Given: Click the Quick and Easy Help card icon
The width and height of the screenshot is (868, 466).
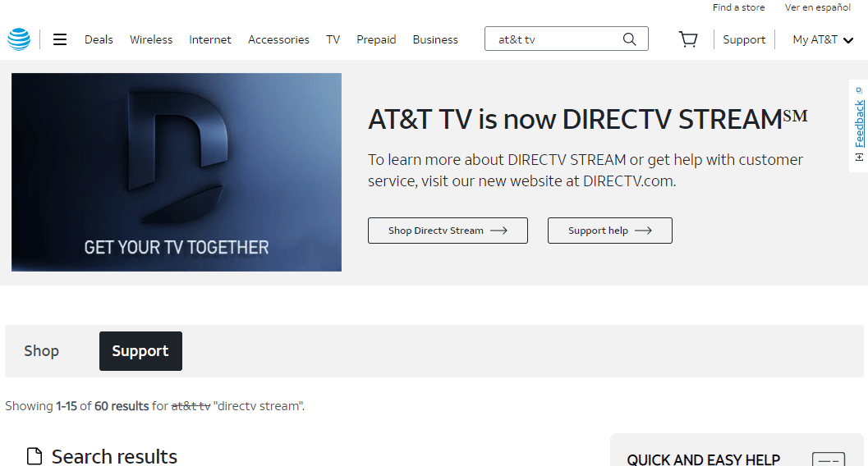Looking at the screenshot, I should [829, 460].
